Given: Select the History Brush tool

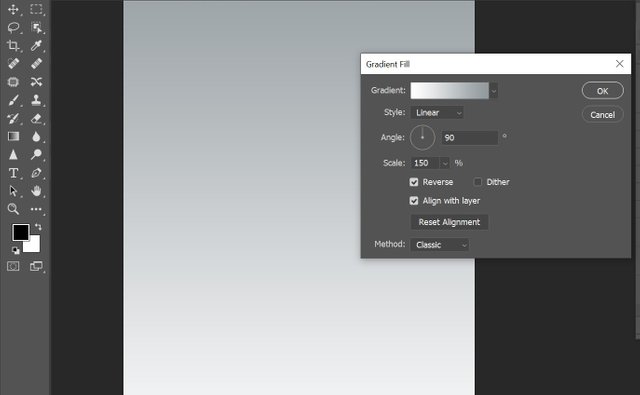Looking at the screenshot, I should 13,118.
